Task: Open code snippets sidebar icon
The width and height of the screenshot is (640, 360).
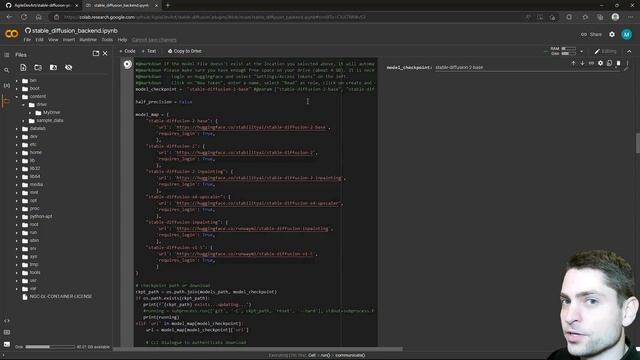Action: coord(7,321)
